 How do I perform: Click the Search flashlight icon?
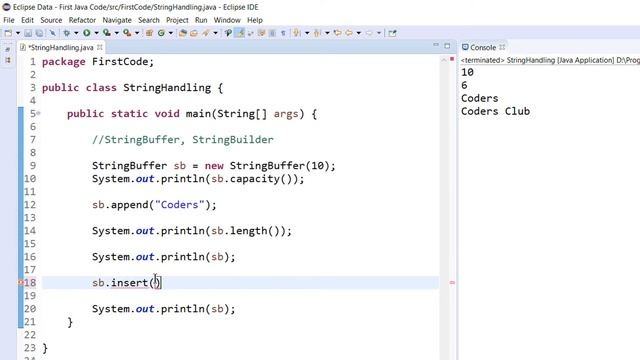[x=206, y=33]
